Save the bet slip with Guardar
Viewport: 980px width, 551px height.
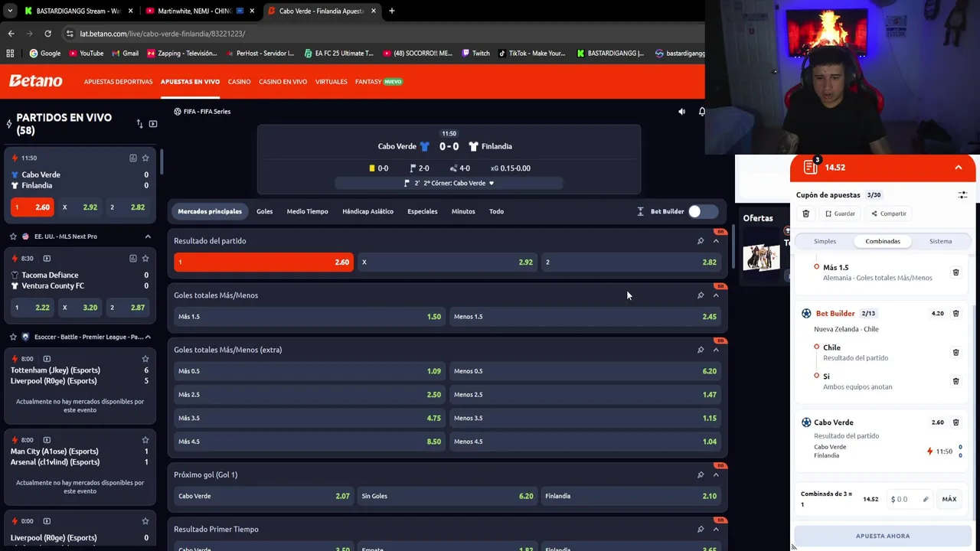840,214
